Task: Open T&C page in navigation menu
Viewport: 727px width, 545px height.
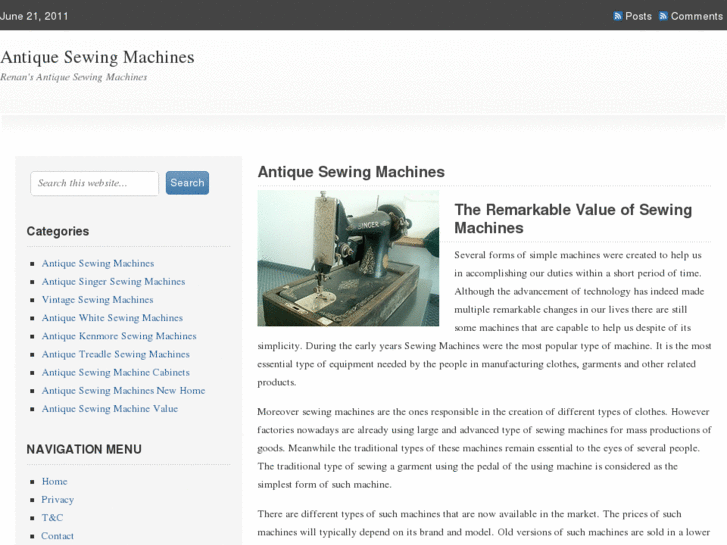Action: click(52, 517)
